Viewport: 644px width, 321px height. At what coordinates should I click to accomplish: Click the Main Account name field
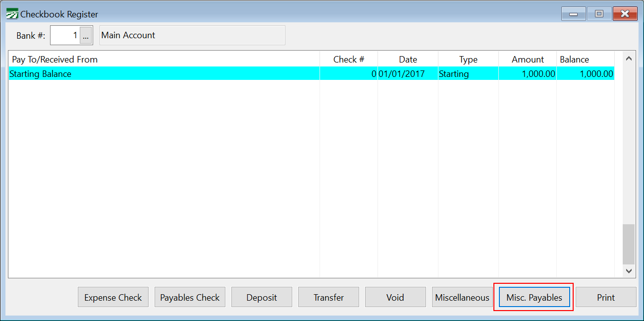click(x=192, y=35)
